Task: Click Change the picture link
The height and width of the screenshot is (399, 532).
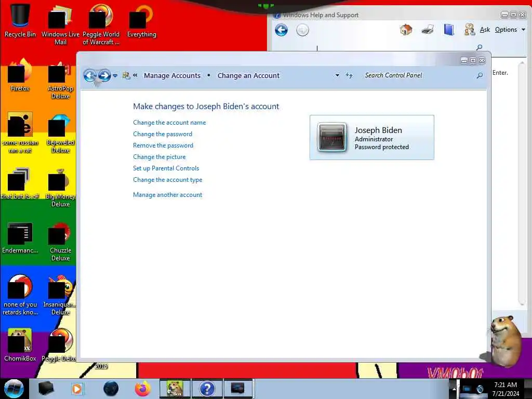Action: click(159, 157)
